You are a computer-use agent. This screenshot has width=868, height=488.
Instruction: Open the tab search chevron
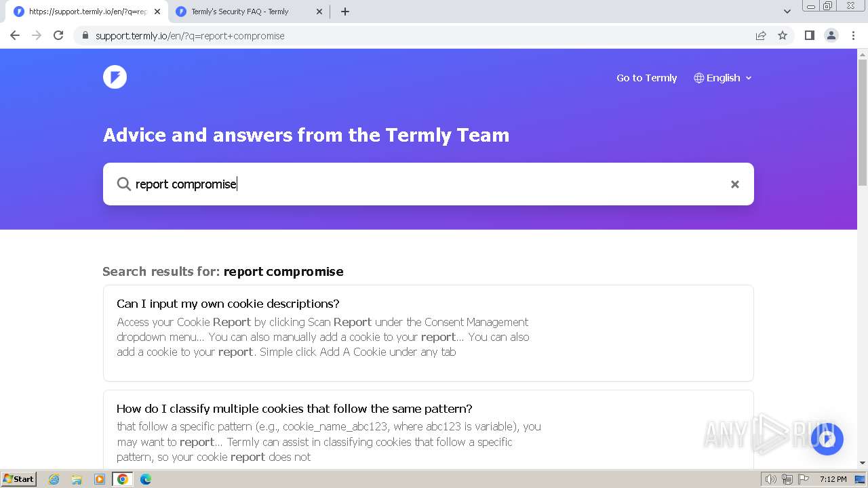pos(787,12)
